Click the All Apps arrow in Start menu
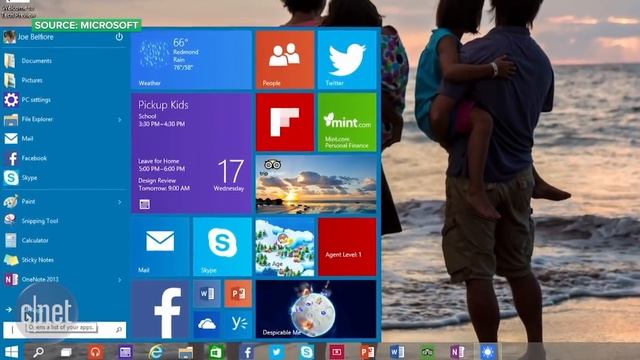 tap(9, 310)
